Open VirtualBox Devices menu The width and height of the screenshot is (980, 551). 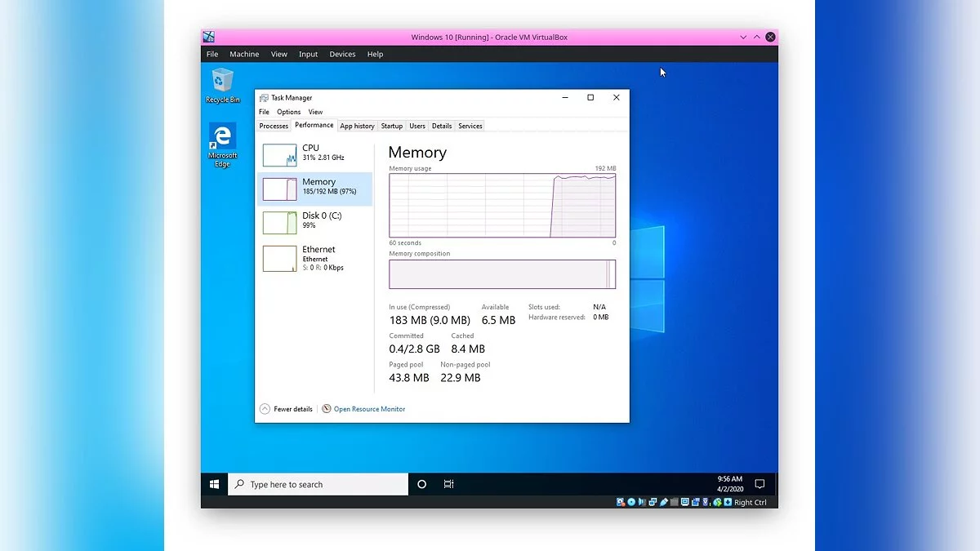(x=342, y=54)
